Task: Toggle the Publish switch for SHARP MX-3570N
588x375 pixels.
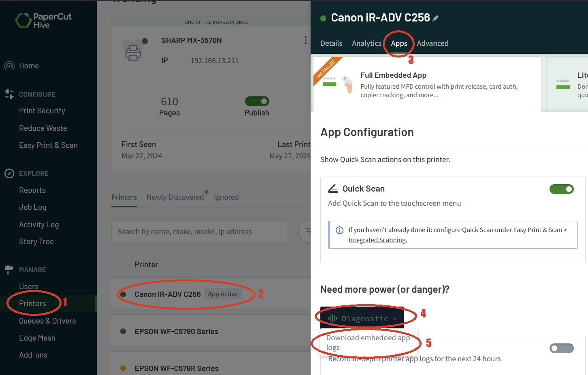Action: [x=257, y=101]
